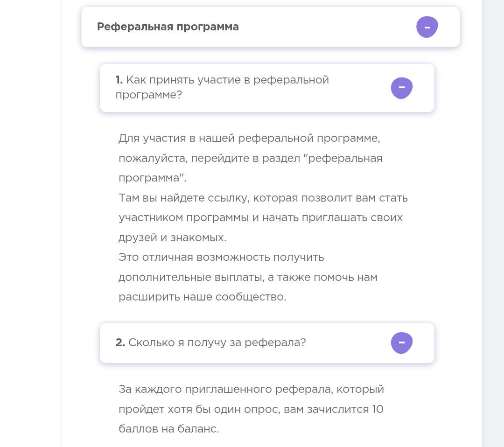The width and height of the screenshot is (504, 447).
Task: Click the Реферальная программа section heading text
Action: [x=168, y=27]
